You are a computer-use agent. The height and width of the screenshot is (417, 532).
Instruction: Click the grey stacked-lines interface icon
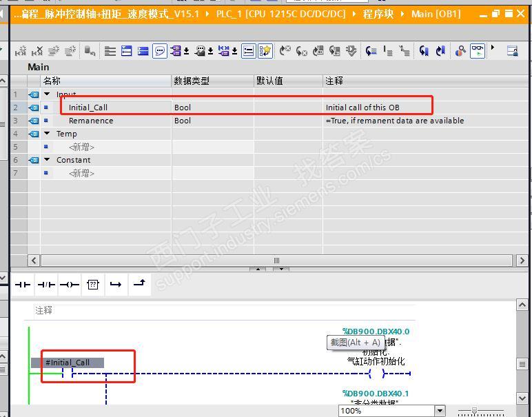pyautogui.click(x=110, y=51)
